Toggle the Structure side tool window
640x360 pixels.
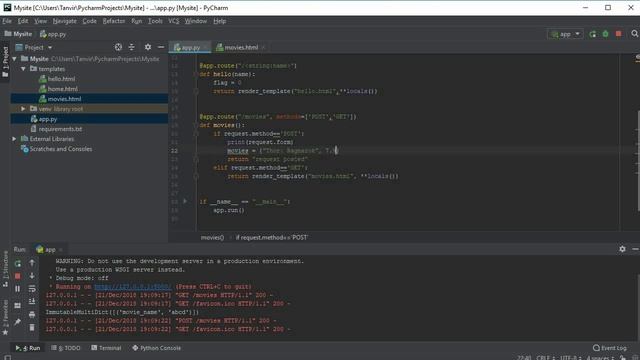(5, 269)
